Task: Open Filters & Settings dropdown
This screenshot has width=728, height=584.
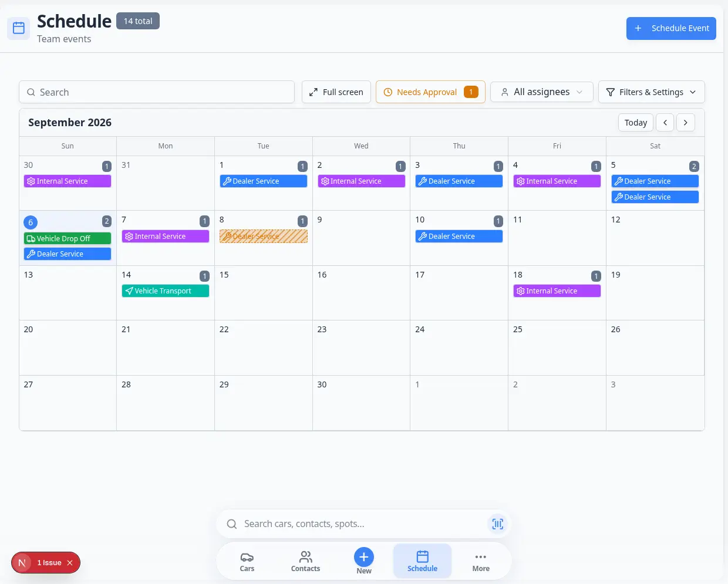Action: click(x=651, y=92)
